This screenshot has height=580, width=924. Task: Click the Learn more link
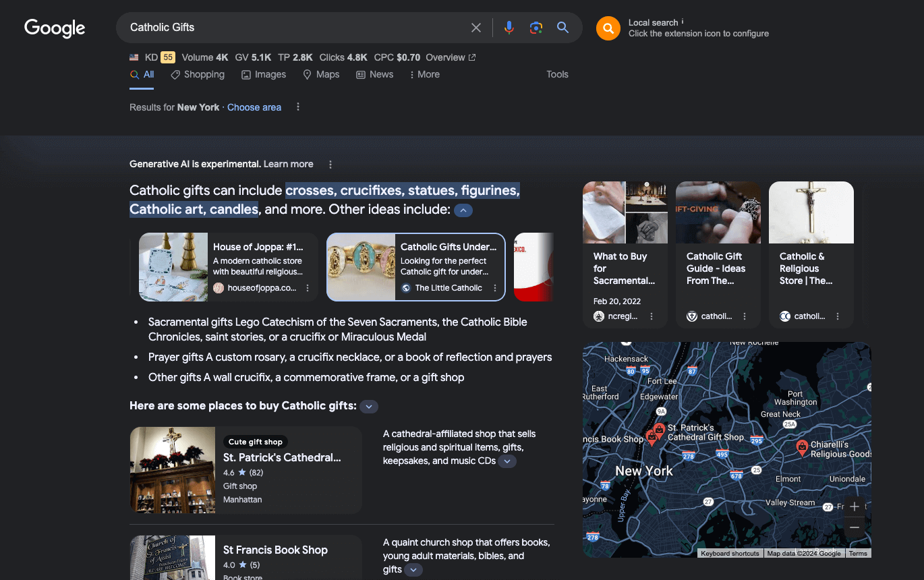(289, 164)
